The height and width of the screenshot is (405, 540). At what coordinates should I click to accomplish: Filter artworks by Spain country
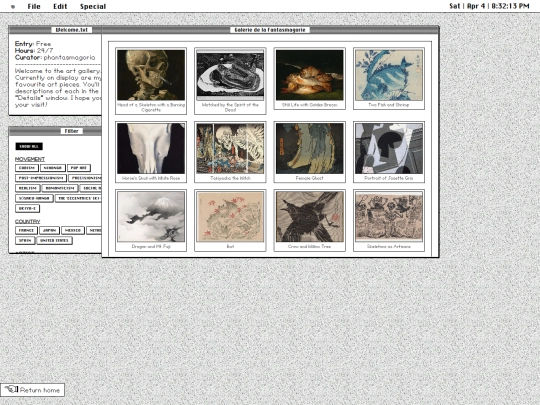tap(25, 240)
